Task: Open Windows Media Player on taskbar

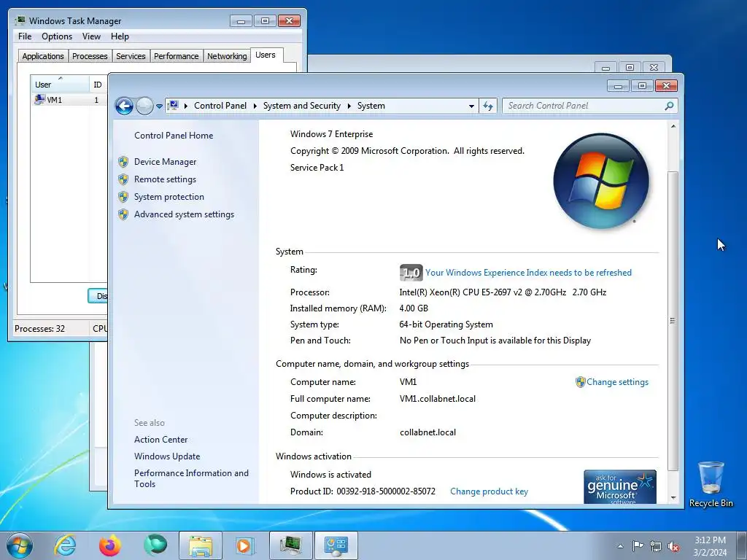Action: coord(246,545)
